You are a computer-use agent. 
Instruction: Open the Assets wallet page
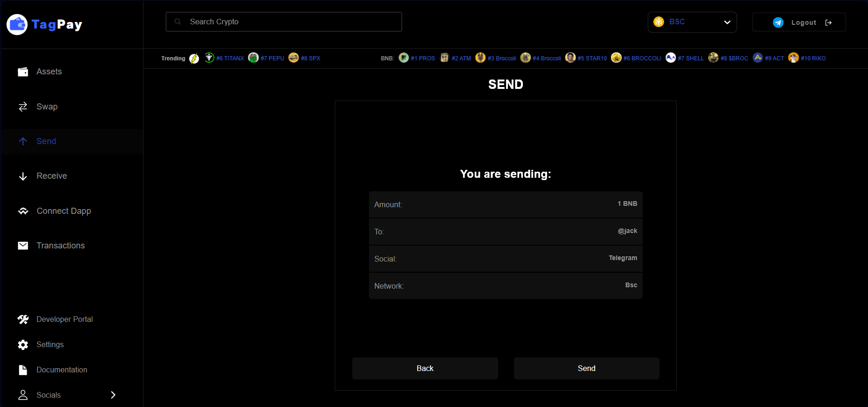49,72
